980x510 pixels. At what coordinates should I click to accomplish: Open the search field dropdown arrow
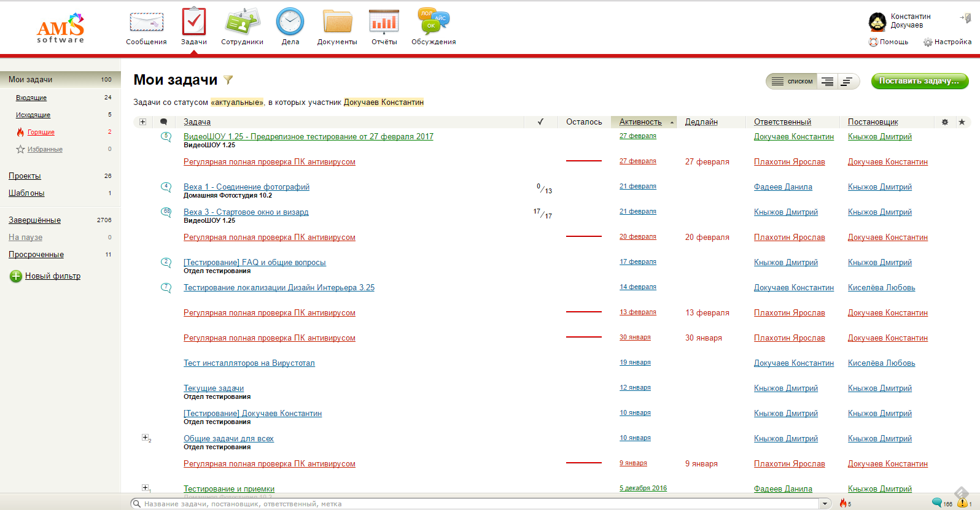(825, 504)
